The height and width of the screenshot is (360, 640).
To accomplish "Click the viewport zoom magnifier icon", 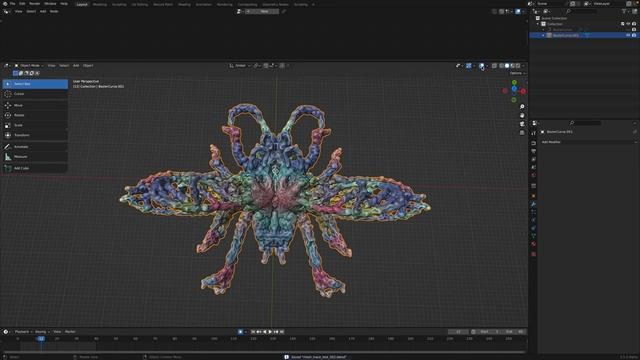I will [522, 107].
